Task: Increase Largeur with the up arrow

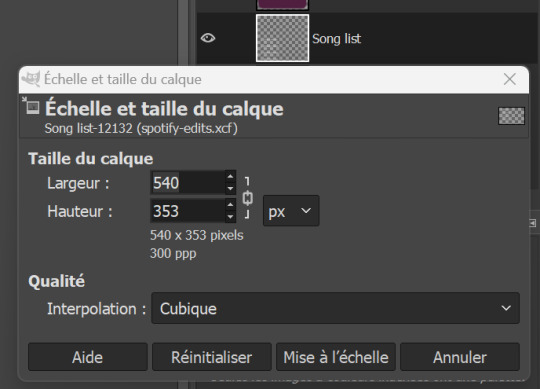Action: [x=230, y=177]
